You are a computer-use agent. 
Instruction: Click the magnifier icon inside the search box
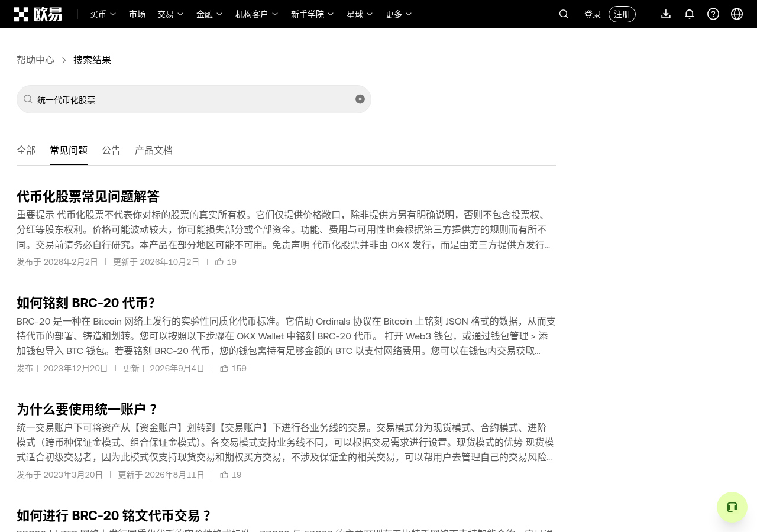(x=28, y=99)
